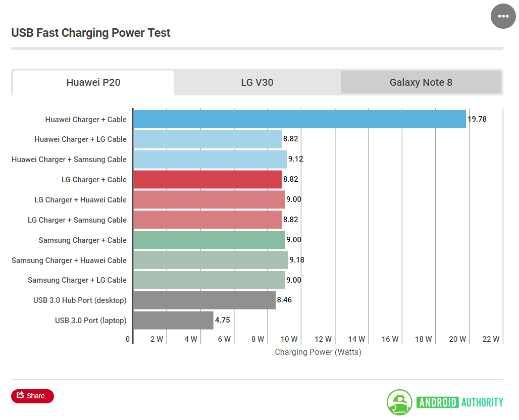Click the 'Charging Power (Watts)' axis title

coord(318,352)
